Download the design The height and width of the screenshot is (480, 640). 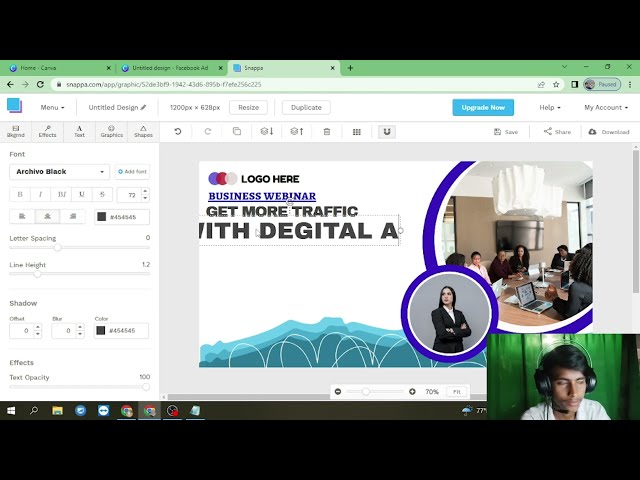coord(609,132)
